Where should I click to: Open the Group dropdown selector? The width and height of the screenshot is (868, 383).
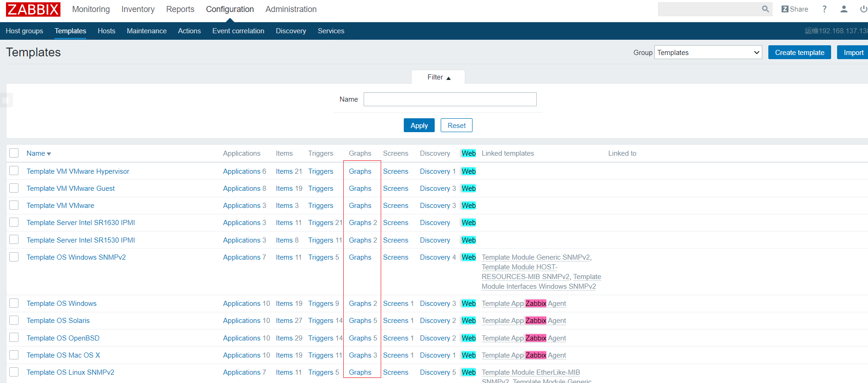[708, 53]
